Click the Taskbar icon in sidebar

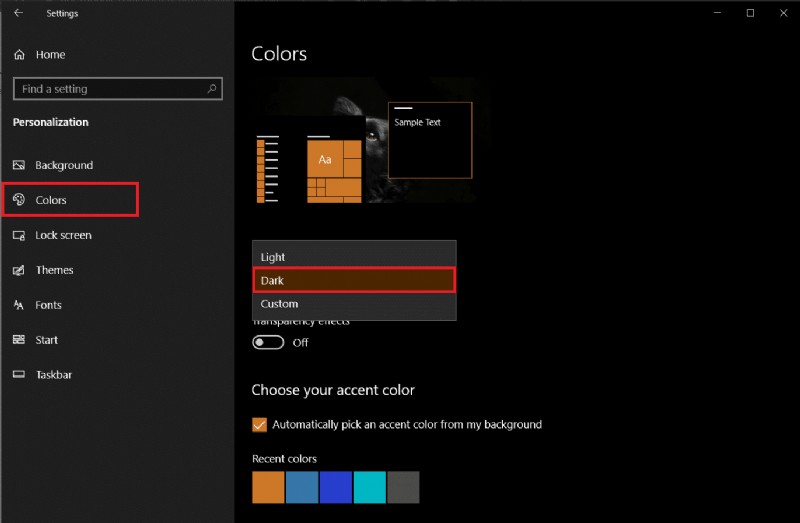point(19,374)
